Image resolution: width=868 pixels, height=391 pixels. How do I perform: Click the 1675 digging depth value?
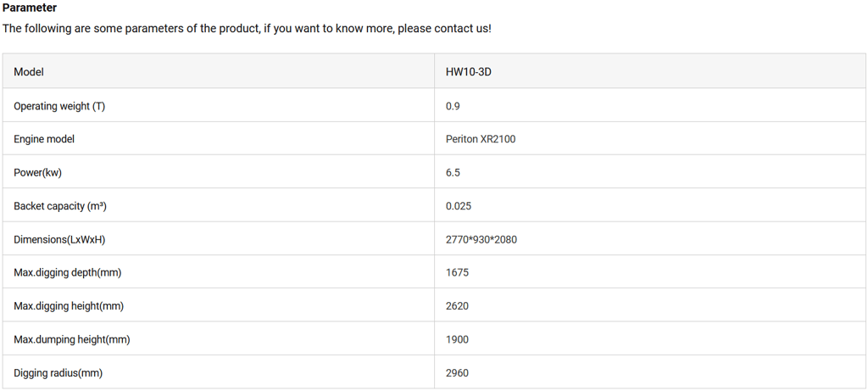[x=457, y=272]
